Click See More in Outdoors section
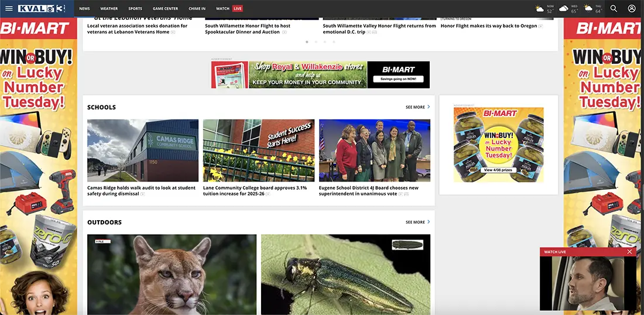The image size is (644, 315). tap(415, 222)
